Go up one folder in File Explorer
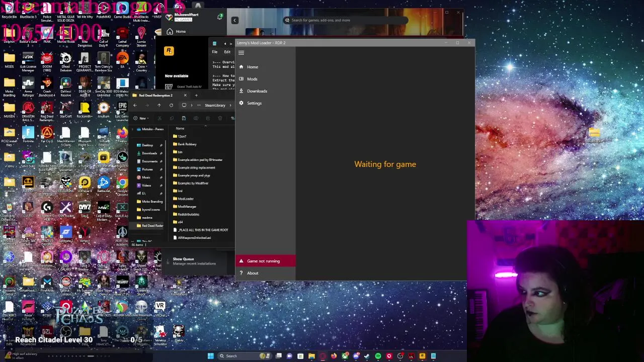 159,105
